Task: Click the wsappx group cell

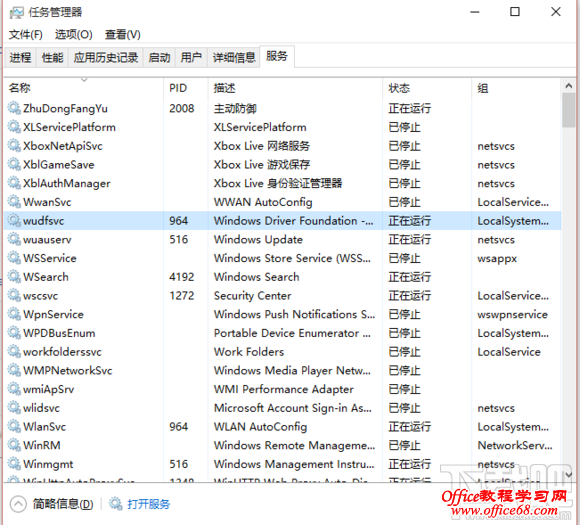Action: point(497,258)
